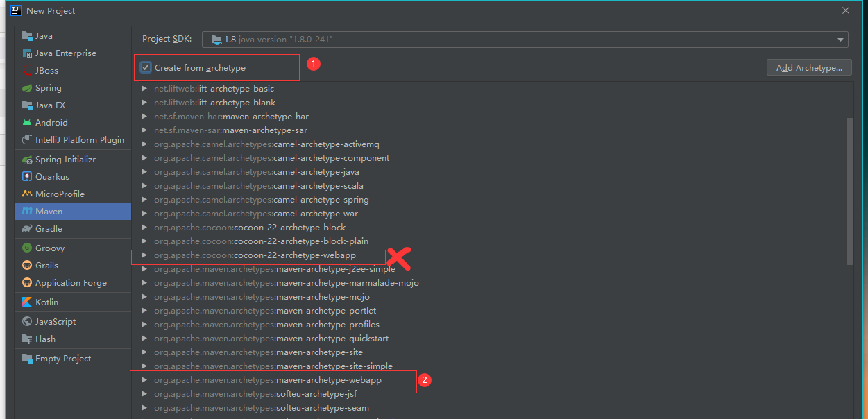This screenshot has width=868, height=419.
Task: Expand lift-archetype-basic tree arrow
Action: coord(144,89)
